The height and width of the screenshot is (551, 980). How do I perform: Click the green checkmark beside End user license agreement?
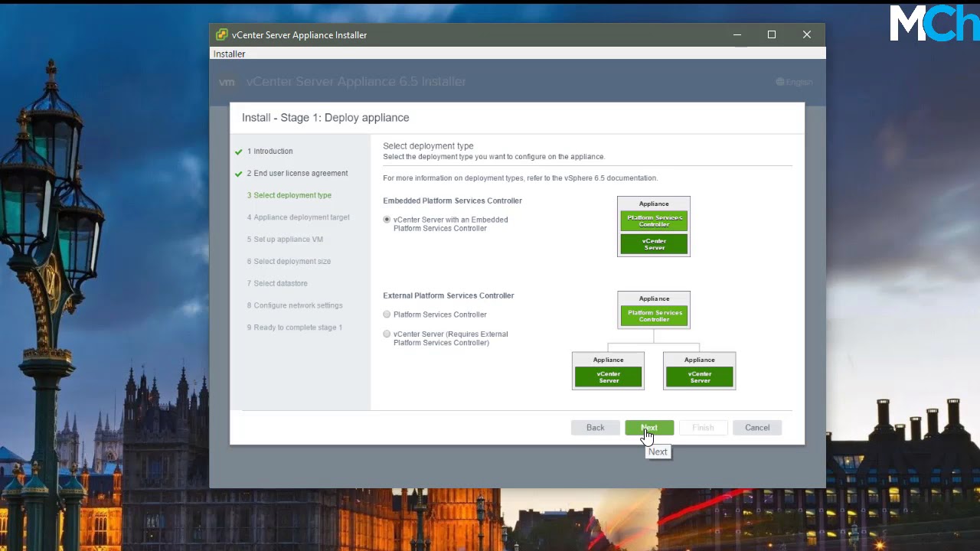point(239,174)
